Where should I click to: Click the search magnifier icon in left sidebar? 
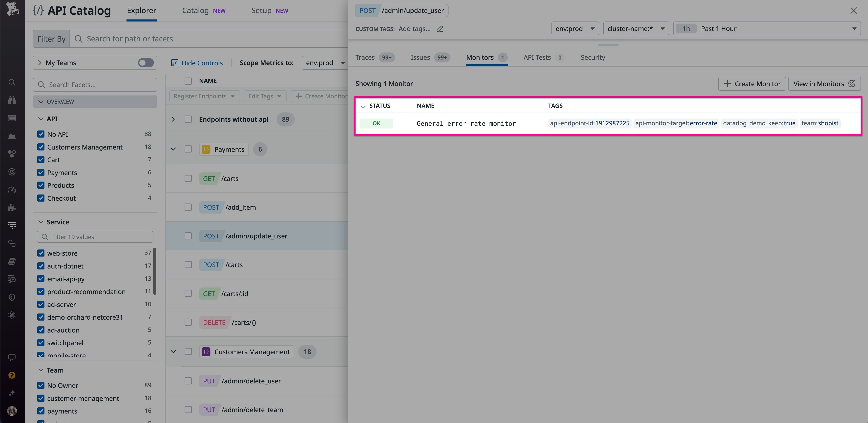coord(12,82)
